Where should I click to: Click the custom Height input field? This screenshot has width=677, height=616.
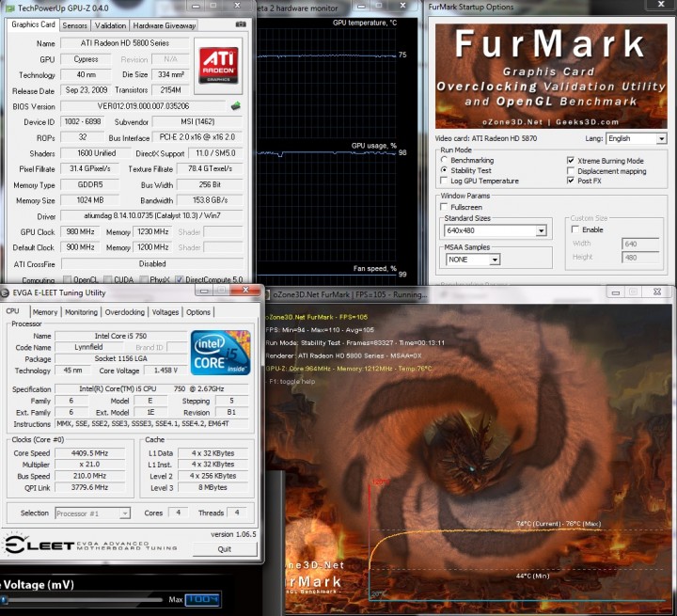pos(640,258)
